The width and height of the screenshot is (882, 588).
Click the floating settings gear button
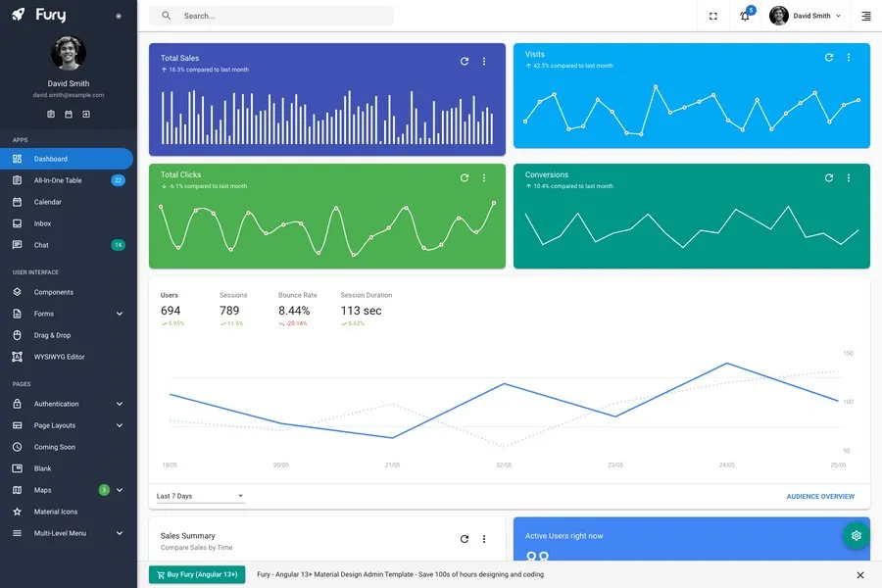(x=856, y=535)
